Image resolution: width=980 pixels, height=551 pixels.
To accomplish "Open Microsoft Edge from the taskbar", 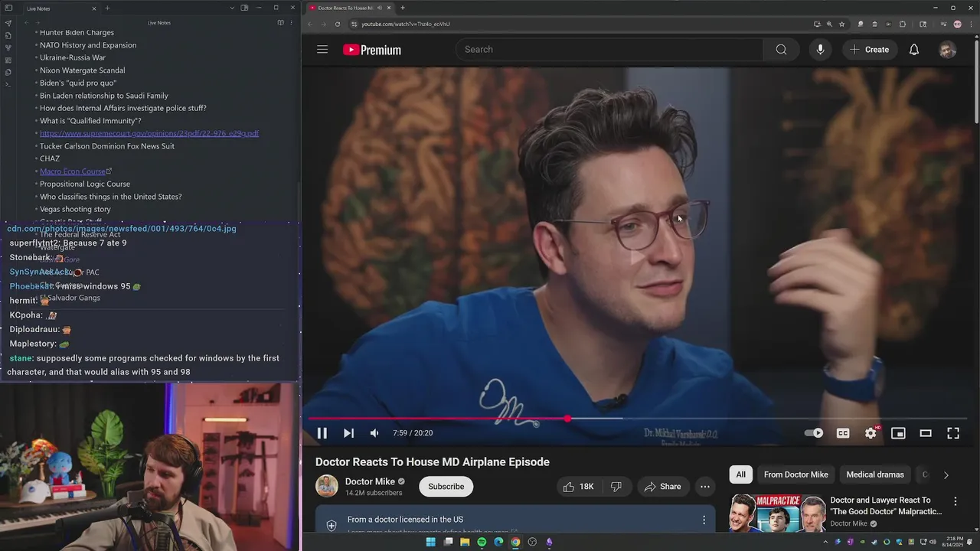I will [x=498, y=542].
